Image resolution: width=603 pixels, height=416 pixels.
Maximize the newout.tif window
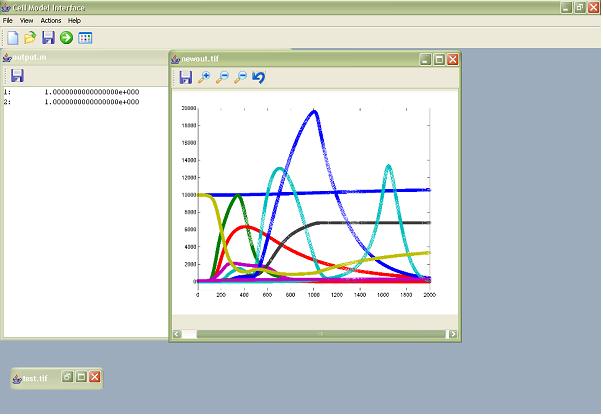tap(438, 59)
